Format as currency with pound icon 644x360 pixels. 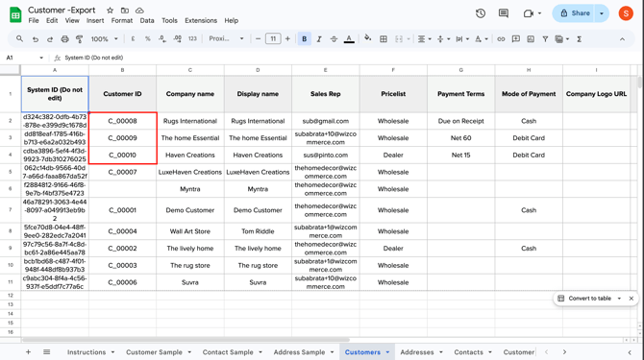(x=133, y=39)
